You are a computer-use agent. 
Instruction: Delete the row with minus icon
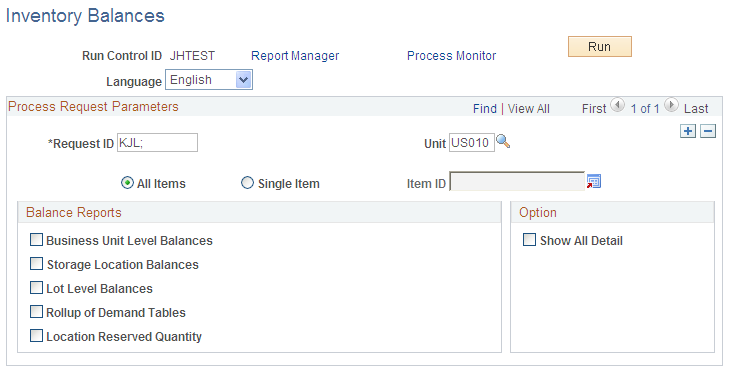click(708, 131)
